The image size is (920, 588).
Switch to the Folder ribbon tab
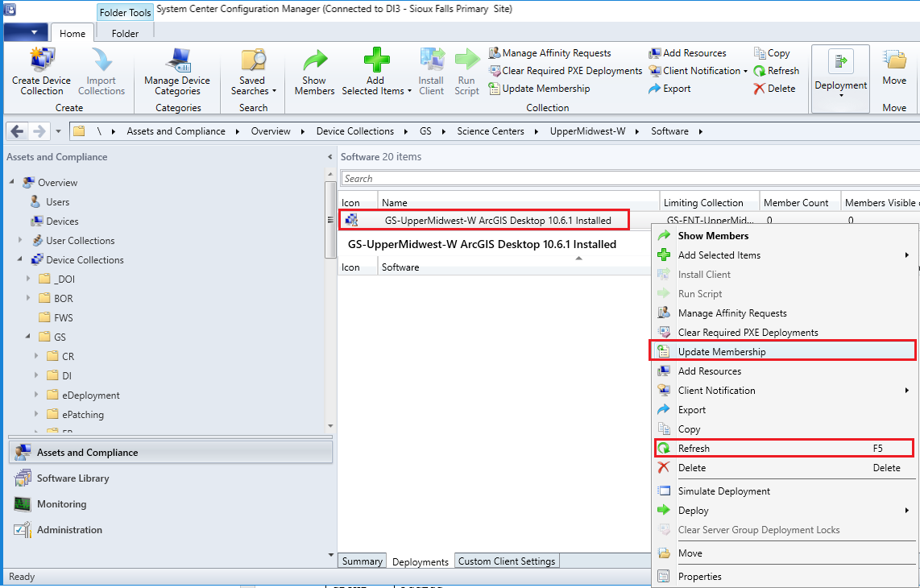pyautogui.click(x=125, y=34)
